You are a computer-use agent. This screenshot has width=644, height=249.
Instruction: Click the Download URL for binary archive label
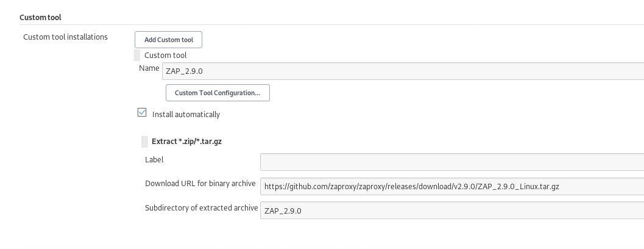(x=200, y=184)
